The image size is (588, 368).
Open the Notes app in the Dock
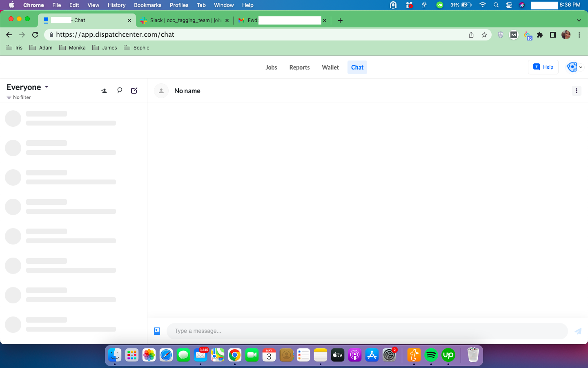click(x=321, y=355)
